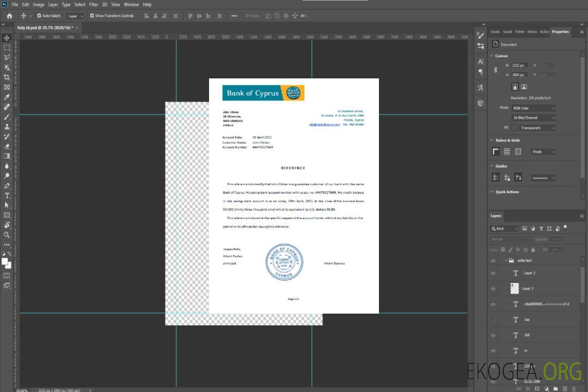Collapse the Canvas section
The height and width of the screenshot is (392, 588).
492,56
